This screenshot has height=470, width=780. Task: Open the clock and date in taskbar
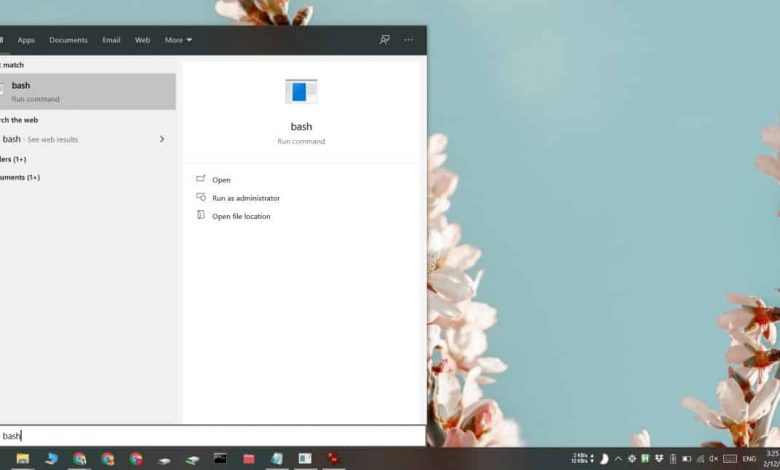click(772, 459)
